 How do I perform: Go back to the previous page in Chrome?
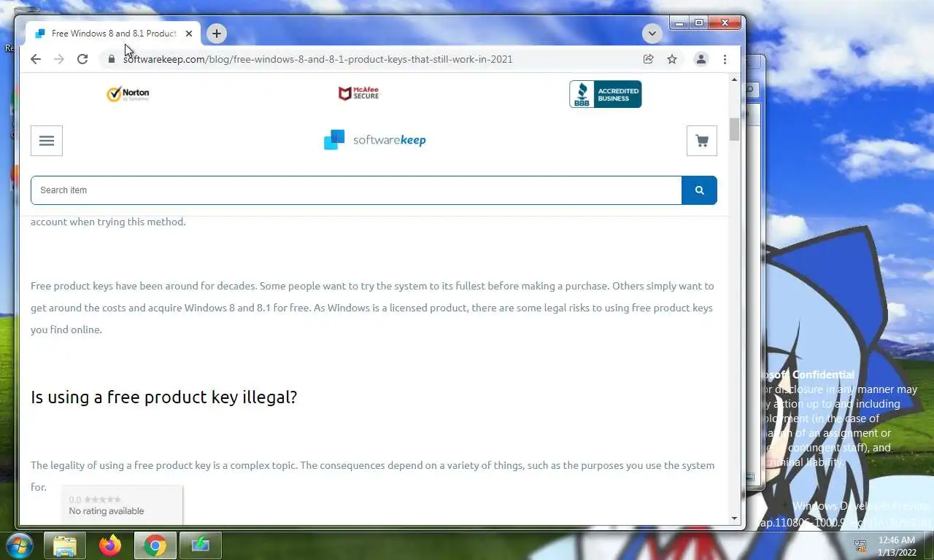(x=36, y=59)
